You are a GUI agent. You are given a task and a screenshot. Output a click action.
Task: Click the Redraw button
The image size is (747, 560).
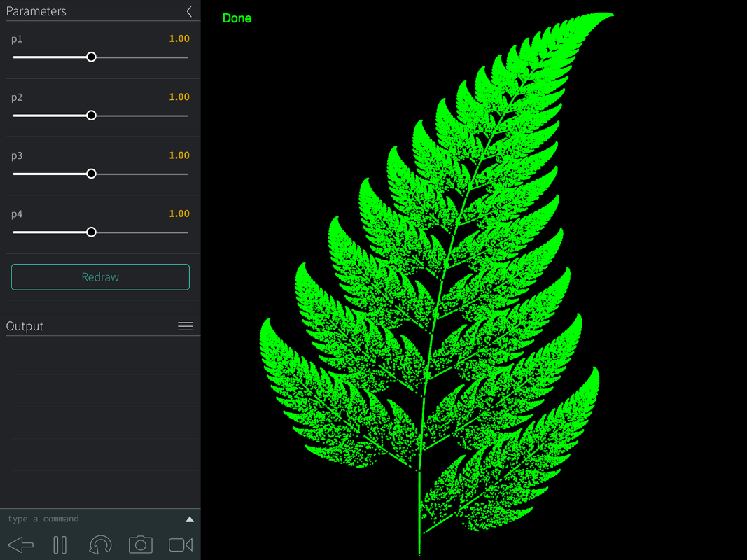pyautogui.click(x=100, y=277)
